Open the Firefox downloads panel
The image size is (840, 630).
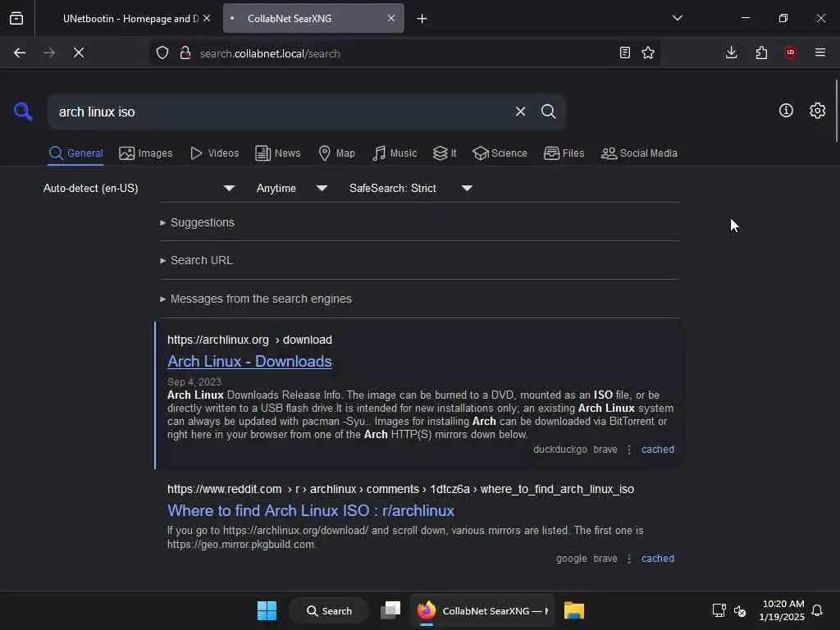coord(731,52)
